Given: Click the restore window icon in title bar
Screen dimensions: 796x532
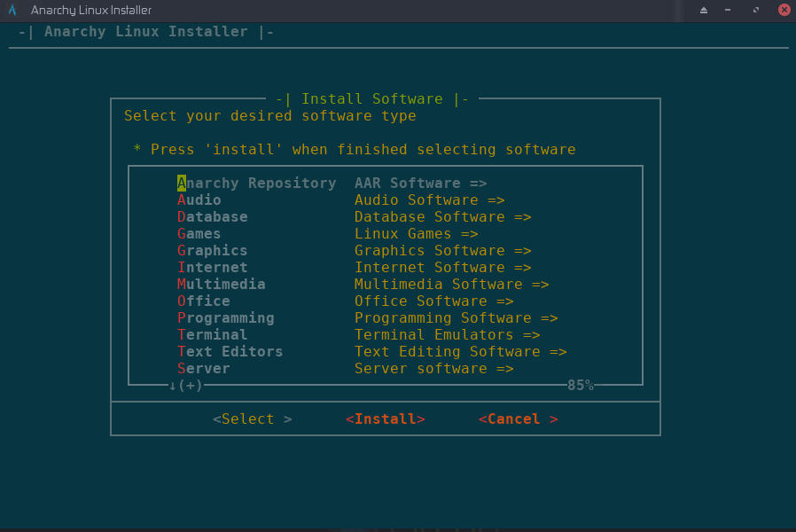Looking at the screenshot, I should [x=753, y=9].
